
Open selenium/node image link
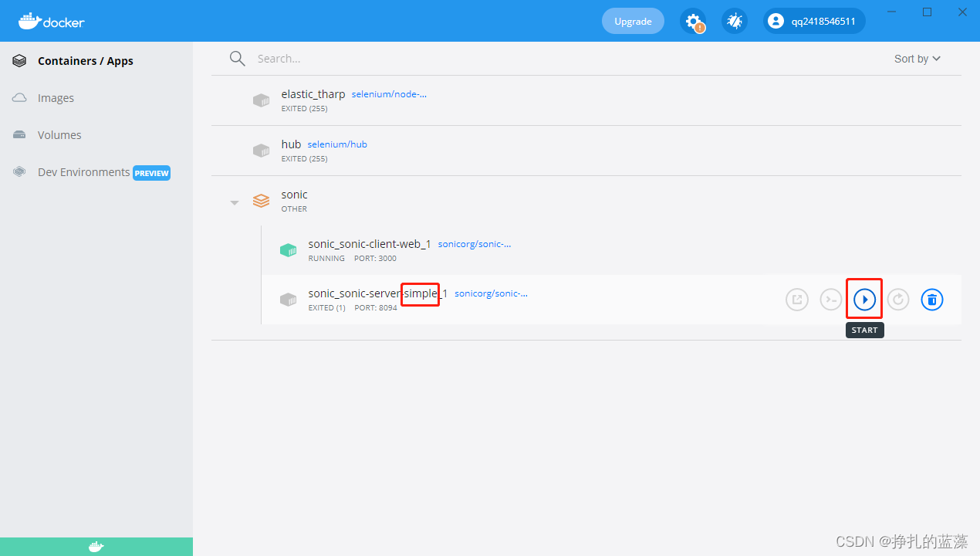click(389, 94)
